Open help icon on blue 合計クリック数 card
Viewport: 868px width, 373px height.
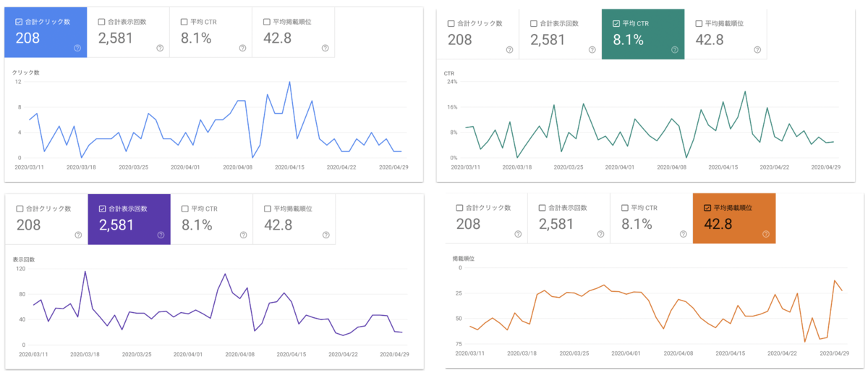click(x=77, y=49)
